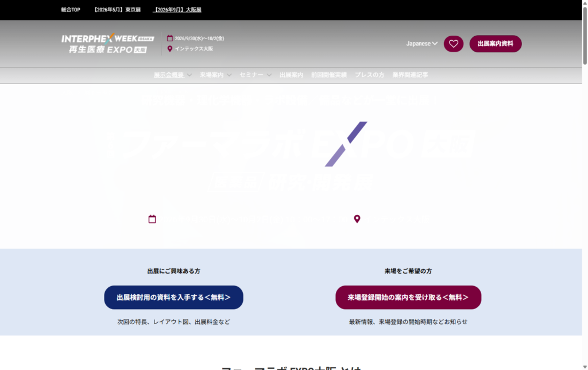This screenshot has width=588, height=370.
Task: Select the 前回開催実績 navigation item
Action: click(328, 75)
